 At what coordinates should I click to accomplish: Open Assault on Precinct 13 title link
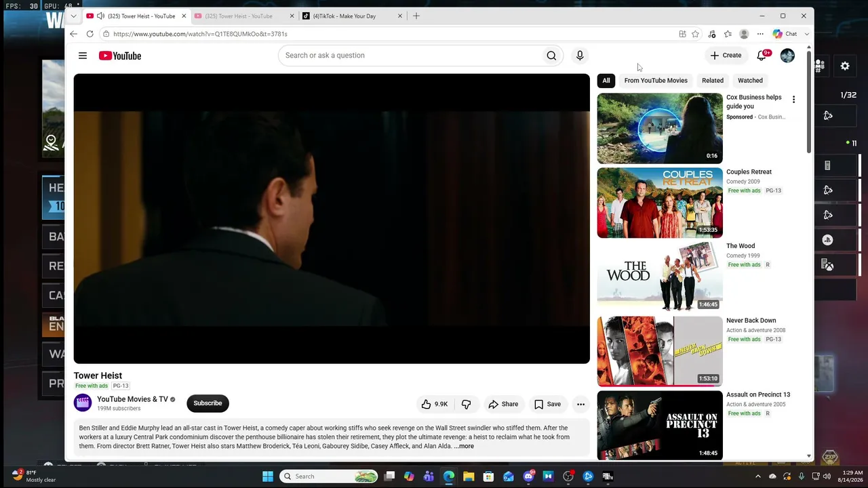[758, 394]
